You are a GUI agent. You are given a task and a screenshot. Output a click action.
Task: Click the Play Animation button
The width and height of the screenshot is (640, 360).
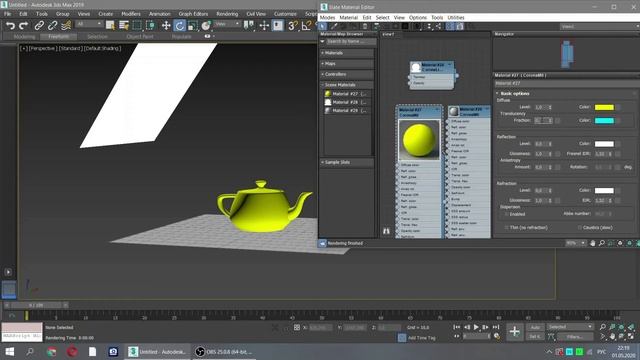tap(476, 327)
